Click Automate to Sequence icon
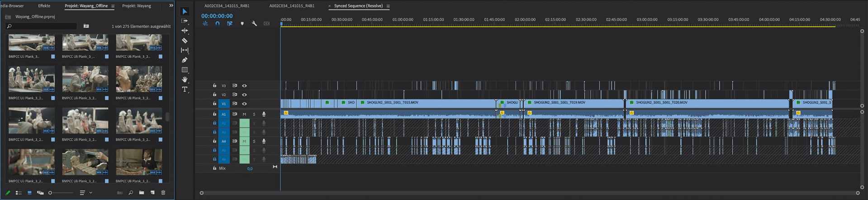Viewport: 868px width, 200px height. pyautogui.click(x=120, y=193)
